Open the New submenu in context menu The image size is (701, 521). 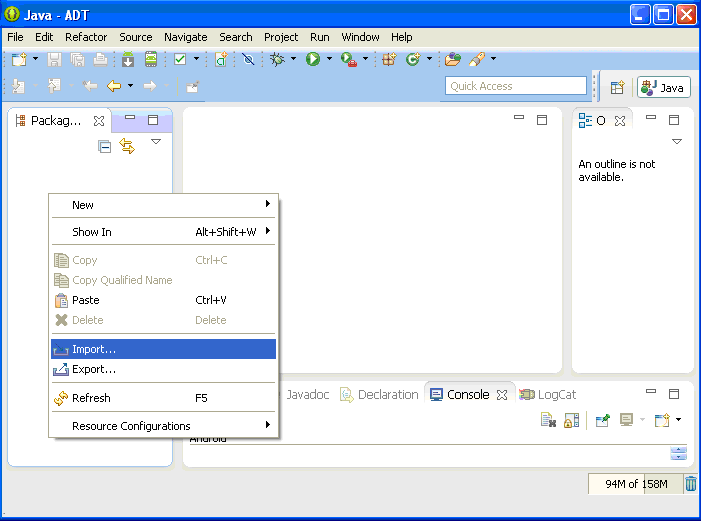(x=163, y=205)
